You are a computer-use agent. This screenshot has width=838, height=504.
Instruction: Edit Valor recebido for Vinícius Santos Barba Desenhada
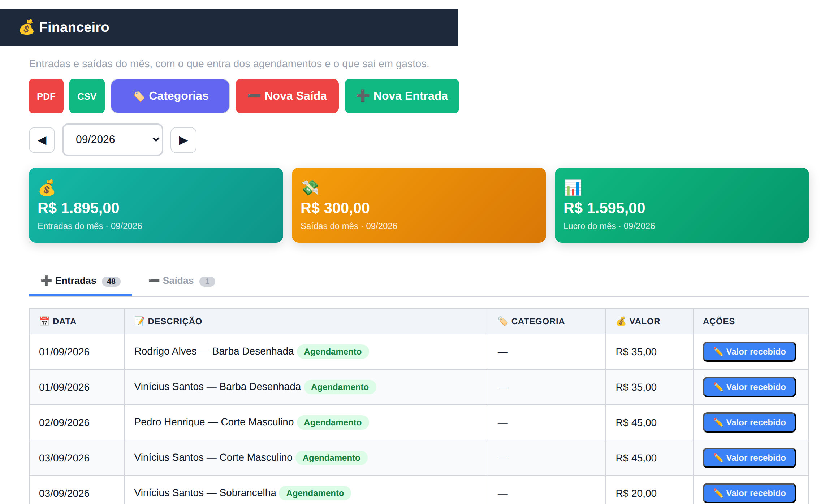750,387
